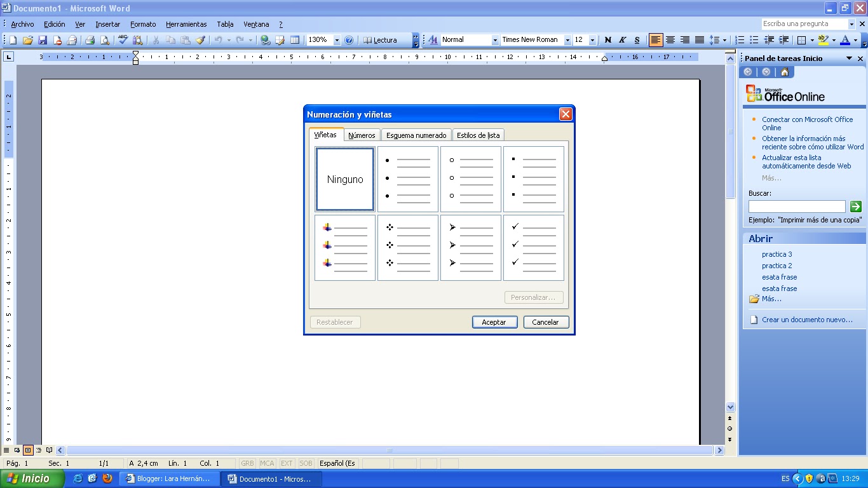Toggle bold N formatting
This screenshot has width=868, height=488.
pyautogui.click(x=607, y=40)
